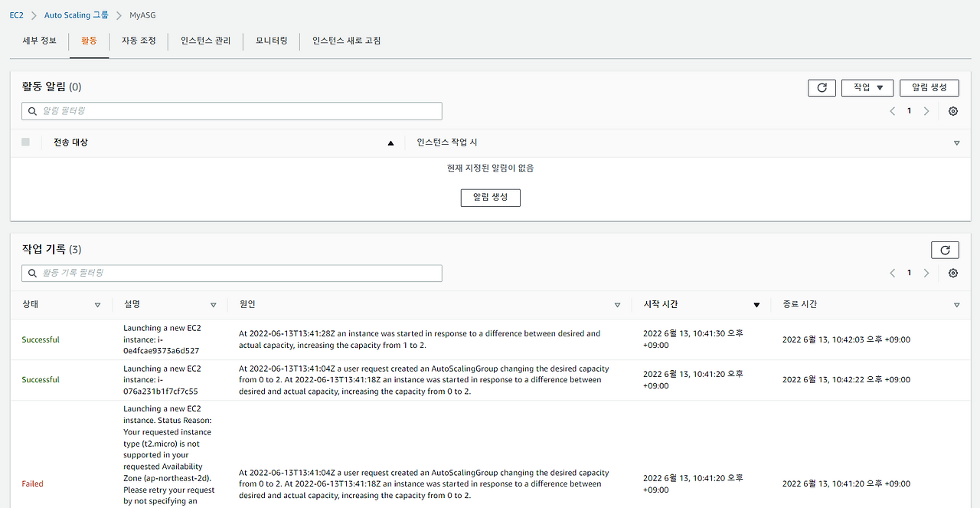This screenshot has width=980, height=508.
Task: Select the 활동 tab
Action: [89, 41]
